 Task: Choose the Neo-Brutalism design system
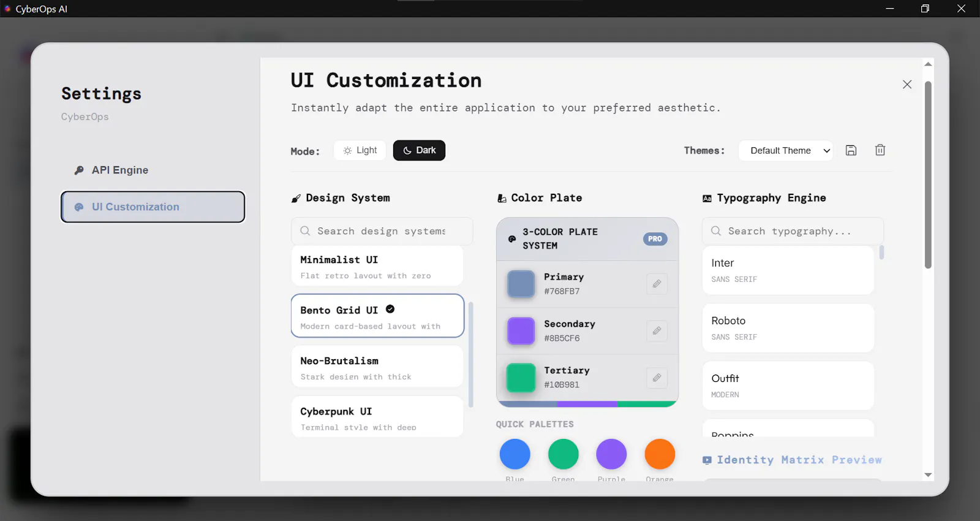pos(377,367)
